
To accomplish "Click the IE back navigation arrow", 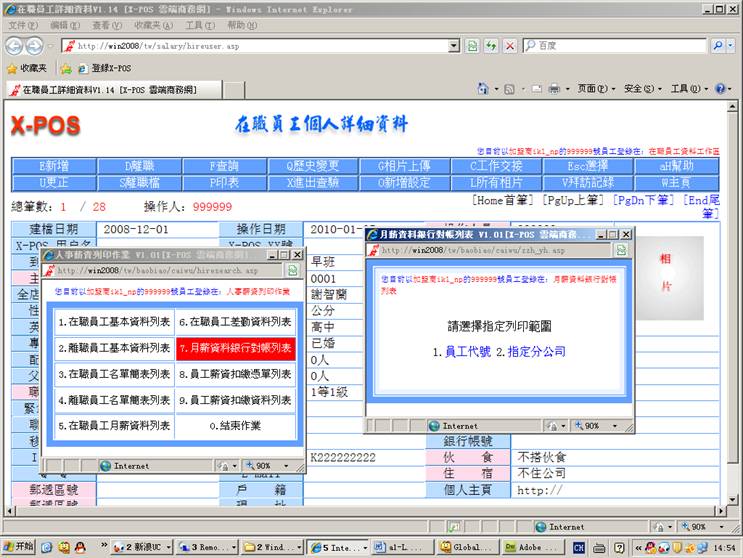I will pos(15,46).
